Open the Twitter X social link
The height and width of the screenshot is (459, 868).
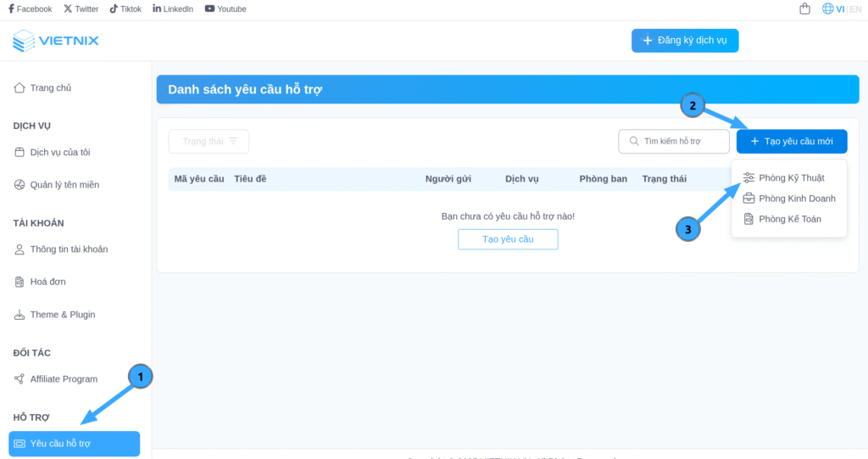coord(81,9)
